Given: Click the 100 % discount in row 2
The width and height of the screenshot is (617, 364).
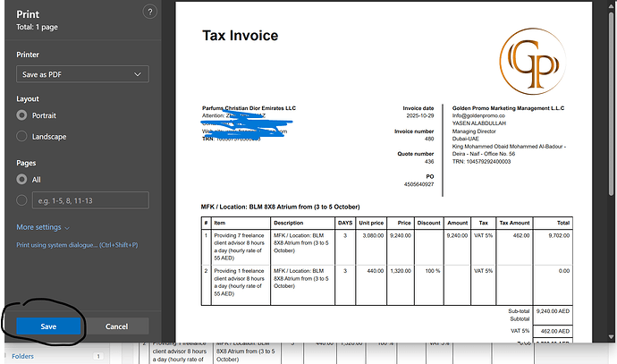Looking at the screenshot, I should (433, 271).
